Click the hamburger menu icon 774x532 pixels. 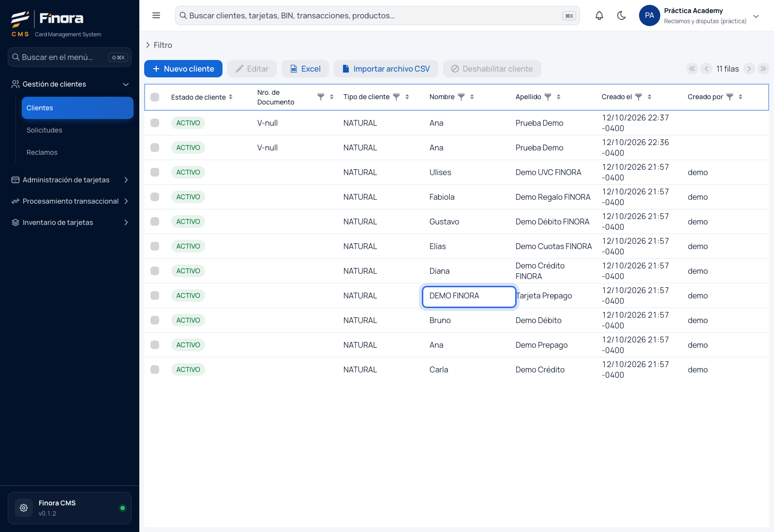[156, 15]
